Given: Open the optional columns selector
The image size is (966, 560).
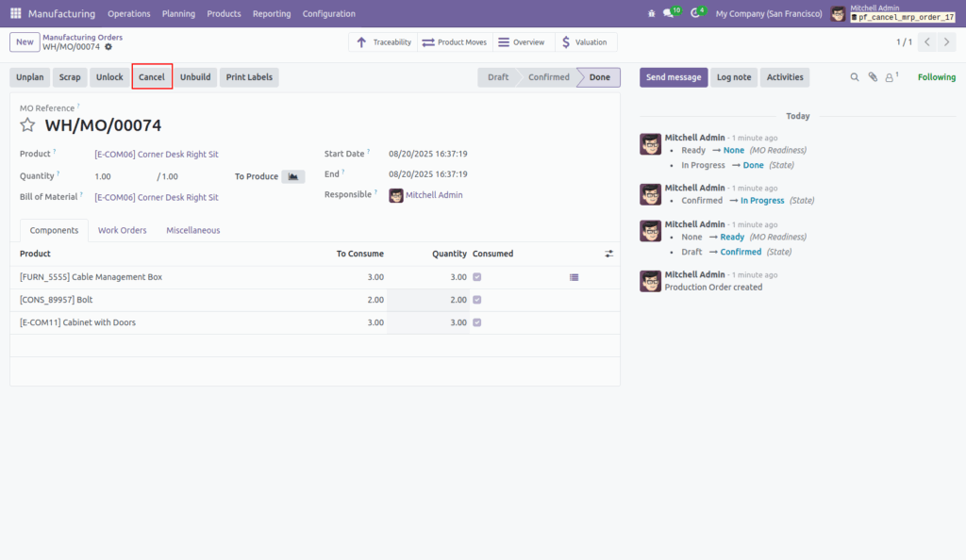Looking at the screenshot, I should click(608, 254).
